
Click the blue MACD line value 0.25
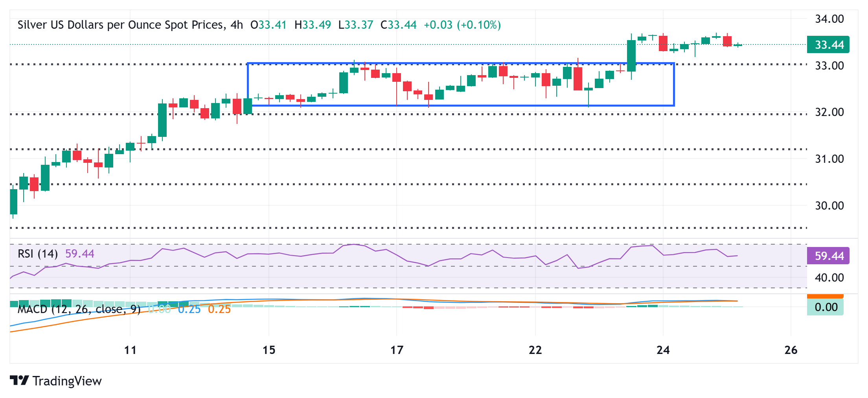(x=189, y=309)
